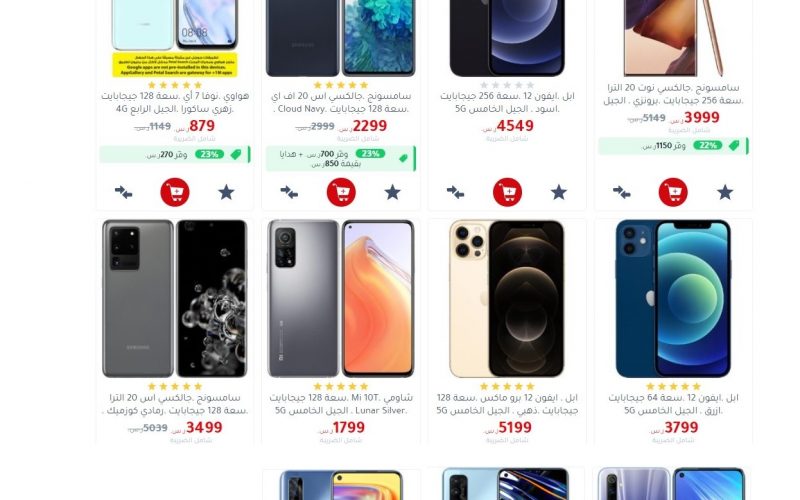Mark iPhone 12 256GB black as favorite
Screen dimensions: 800x500
pos(559,192)
